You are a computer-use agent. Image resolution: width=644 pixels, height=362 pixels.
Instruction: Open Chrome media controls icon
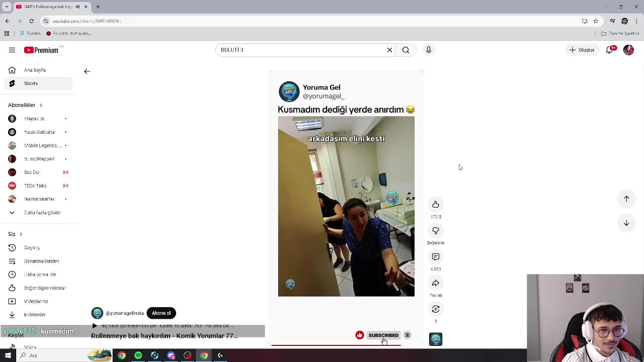pos(612,21)
